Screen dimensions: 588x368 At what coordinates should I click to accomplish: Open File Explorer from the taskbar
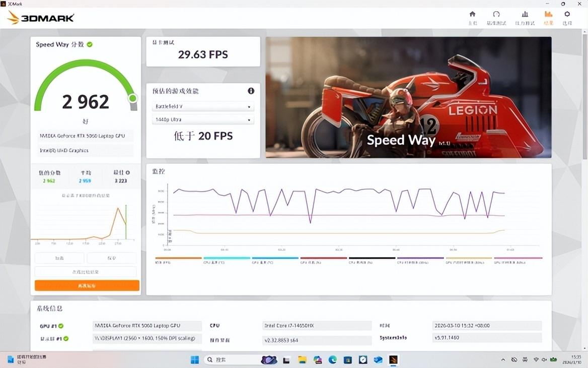pyautogui.click(x=302, y=360)
